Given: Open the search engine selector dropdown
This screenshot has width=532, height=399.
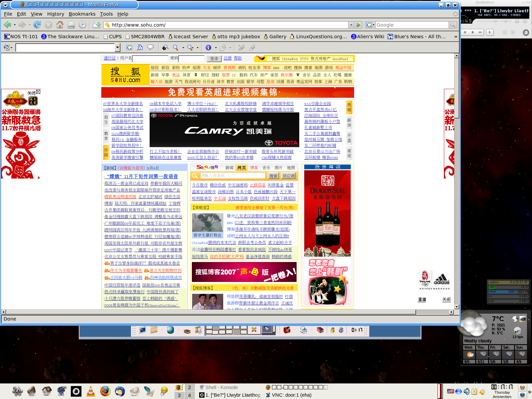Looking at the screenshot, I should coord(370,25).
